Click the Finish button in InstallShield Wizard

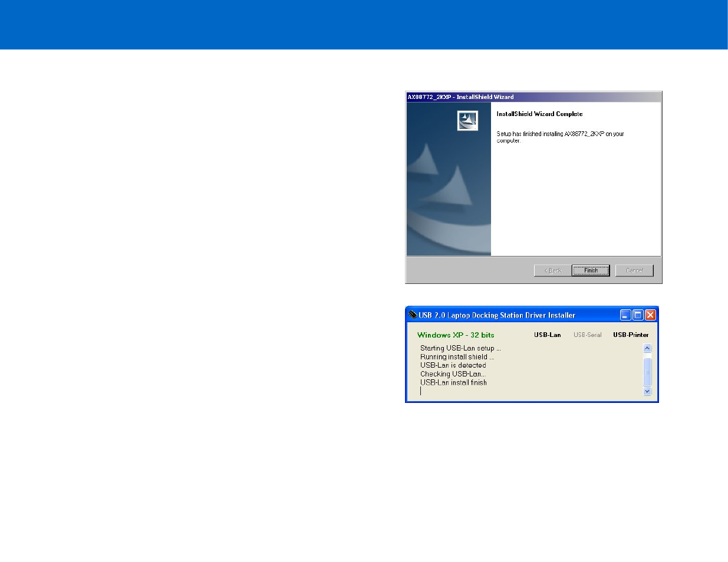pyautogui.click(x=591, y=270)
